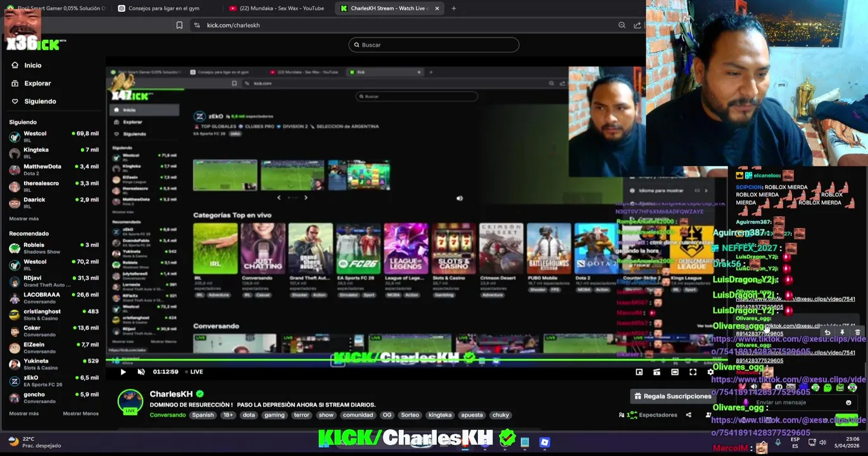Click the Espectadores viewer count
868x456 pixels.
[x=648, y=415]
